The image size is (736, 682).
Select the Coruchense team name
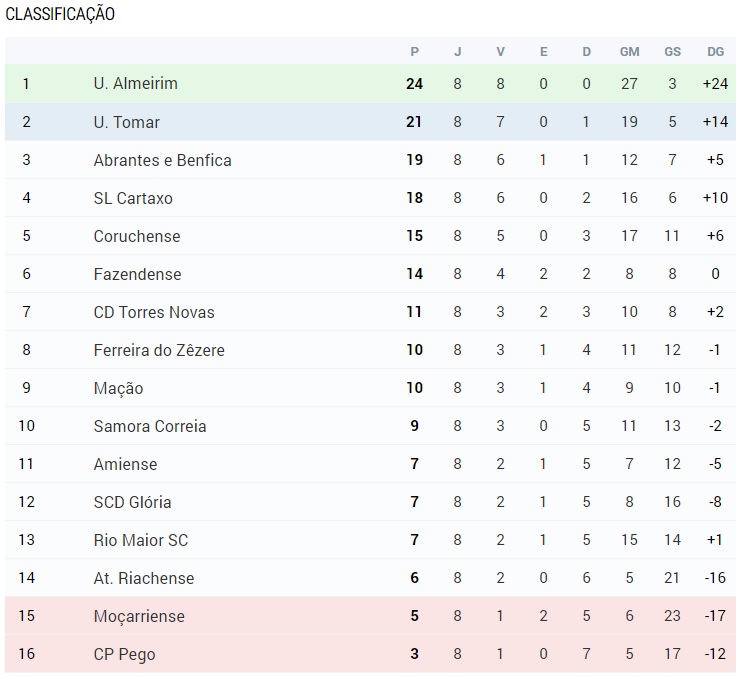tap(137, 236)
